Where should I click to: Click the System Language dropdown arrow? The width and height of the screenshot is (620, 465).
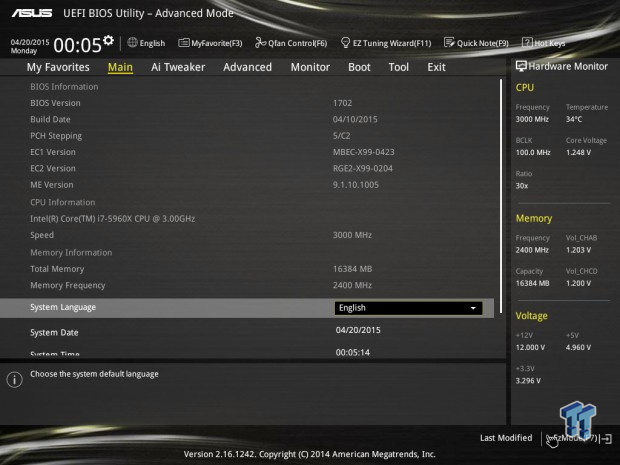pos(473,308)
